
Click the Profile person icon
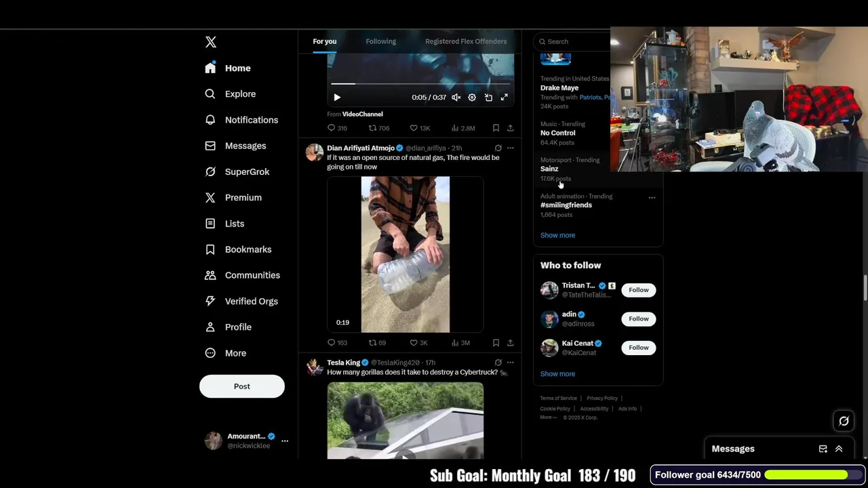210,327
